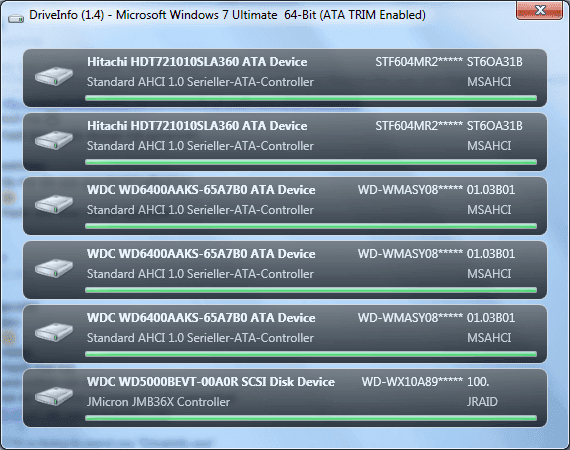This screenshot has height=450, width=570.
Task: Click firmware '01.03B01' on the first WD6400AAKS row
Action: point(491,190)
